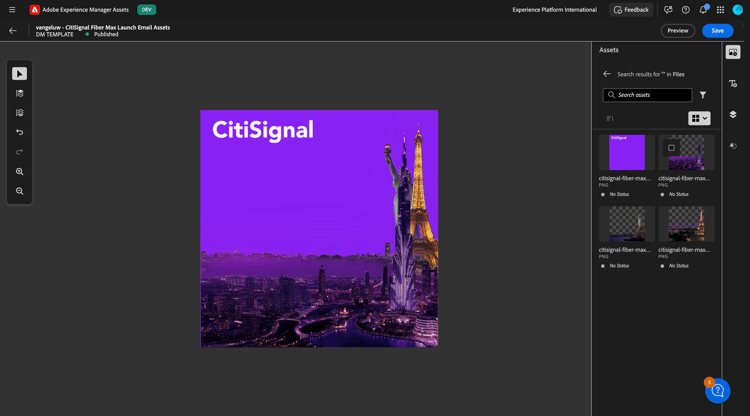750x416 pixels.
Task: Open the user profile avatar
Action: point(738,10)
